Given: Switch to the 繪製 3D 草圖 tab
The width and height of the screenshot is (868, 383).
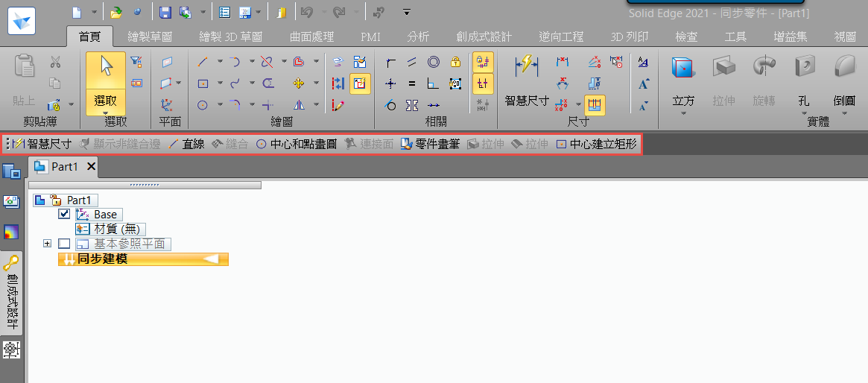Looking at the screenshot, I should tap(230, 37).
